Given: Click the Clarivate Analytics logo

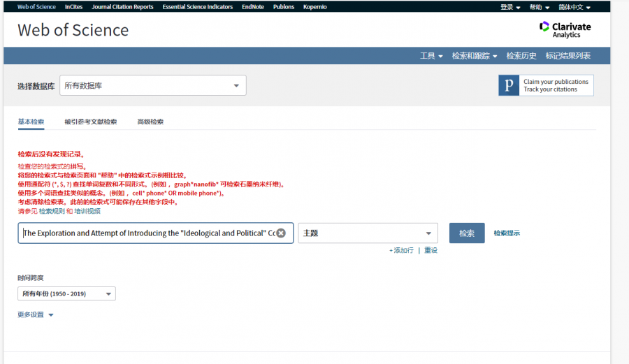Looking at the screenshot, I should click(x=565, y=29).
